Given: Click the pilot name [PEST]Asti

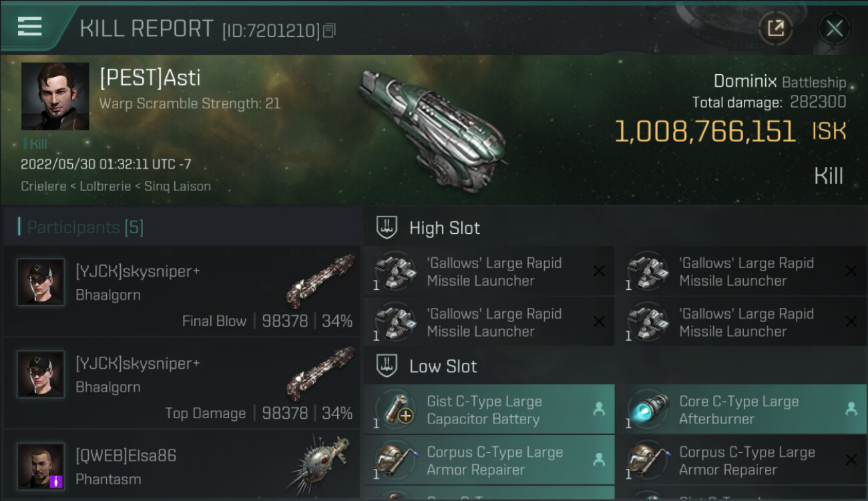Looking at the screenshot, I should click(x=150, y=78).
